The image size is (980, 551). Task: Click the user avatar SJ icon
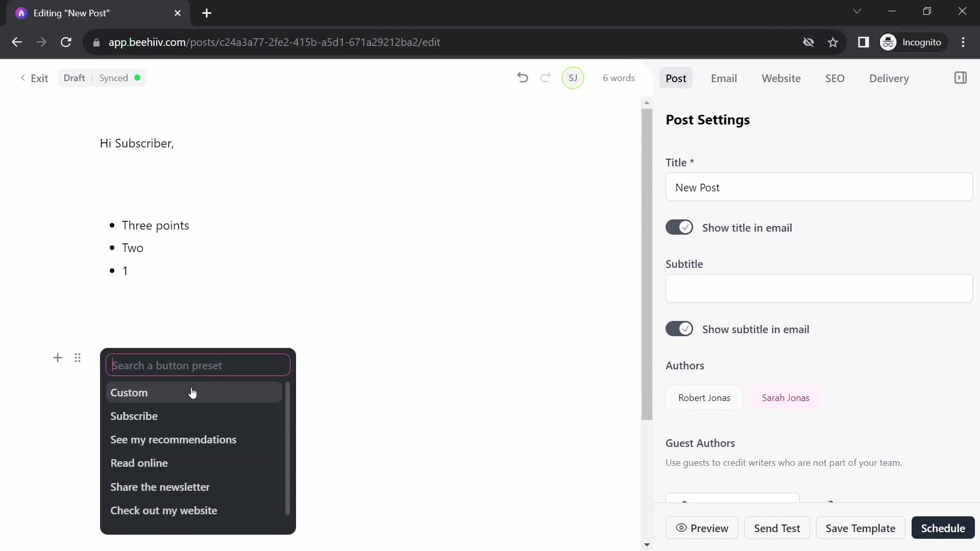pos(572,78)
